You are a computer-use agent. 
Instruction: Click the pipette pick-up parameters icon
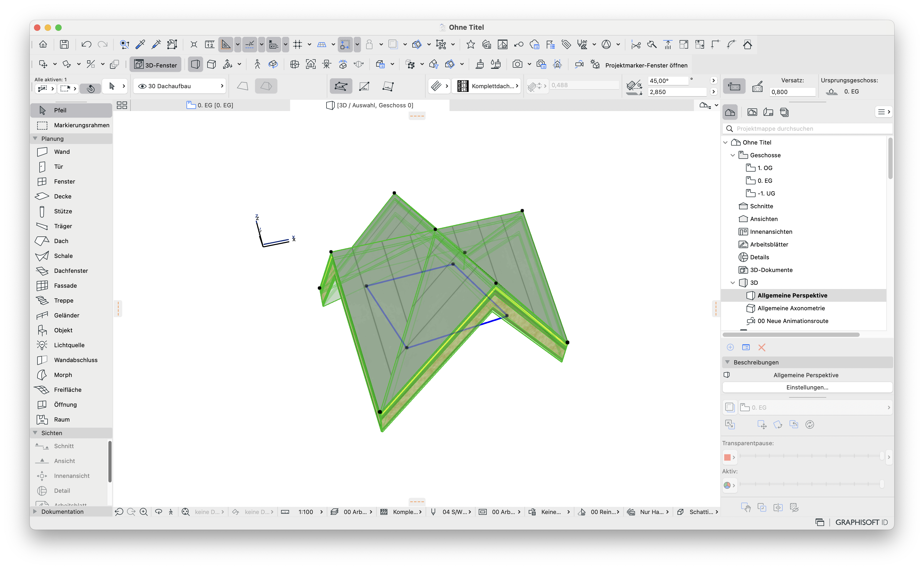140,44
